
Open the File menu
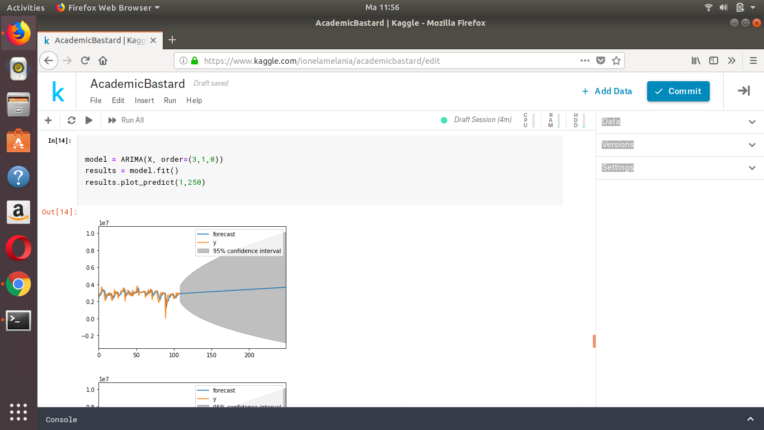[96, 100]
